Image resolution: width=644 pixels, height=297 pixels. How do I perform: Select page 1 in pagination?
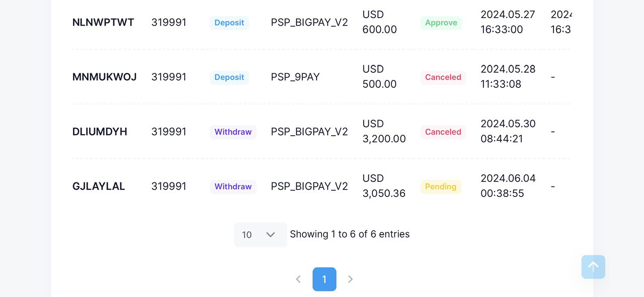325,279
